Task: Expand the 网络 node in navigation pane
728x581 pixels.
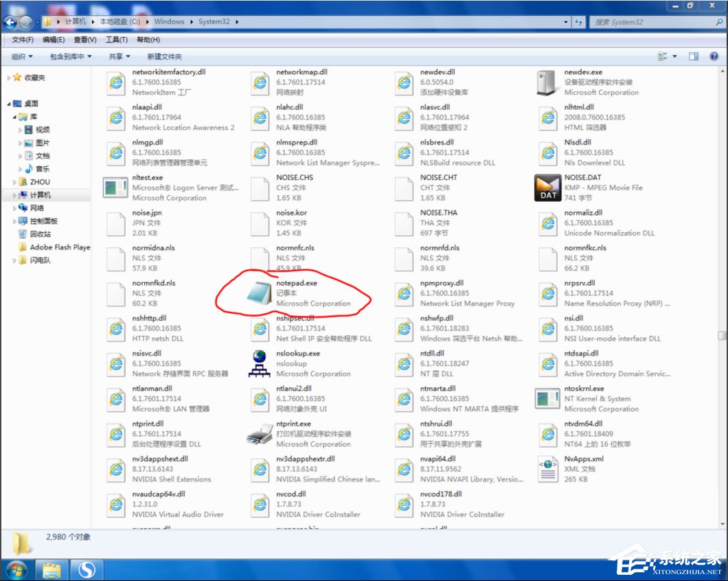Action: coord(15,207)
